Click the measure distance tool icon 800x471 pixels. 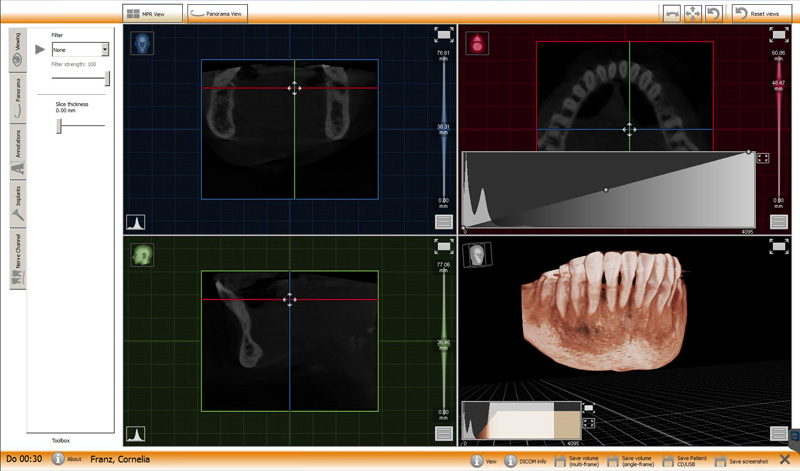point(672,14)
